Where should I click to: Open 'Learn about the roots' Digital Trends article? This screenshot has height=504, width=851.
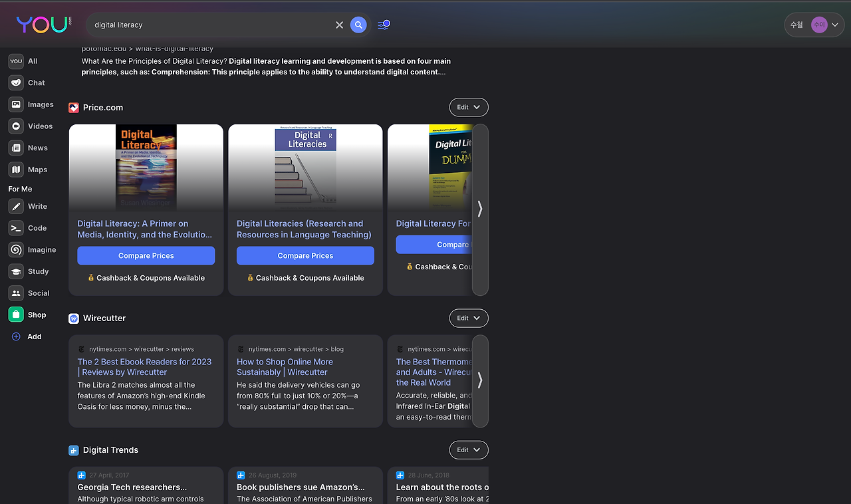442,487
